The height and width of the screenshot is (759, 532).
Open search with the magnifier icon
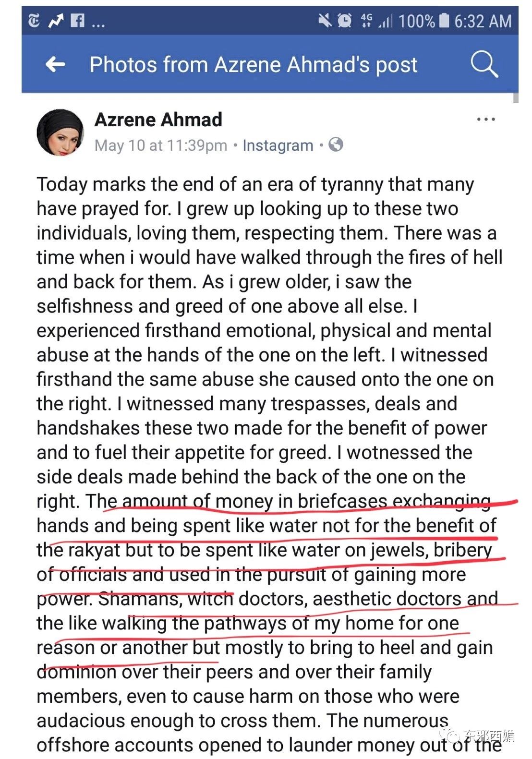tap(484, 64)
